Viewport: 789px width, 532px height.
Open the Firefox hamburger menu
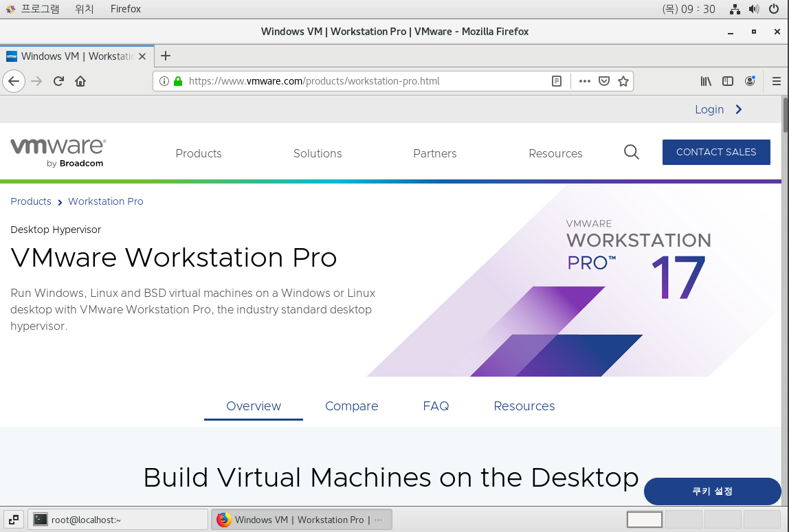click(x=777, y=81)
